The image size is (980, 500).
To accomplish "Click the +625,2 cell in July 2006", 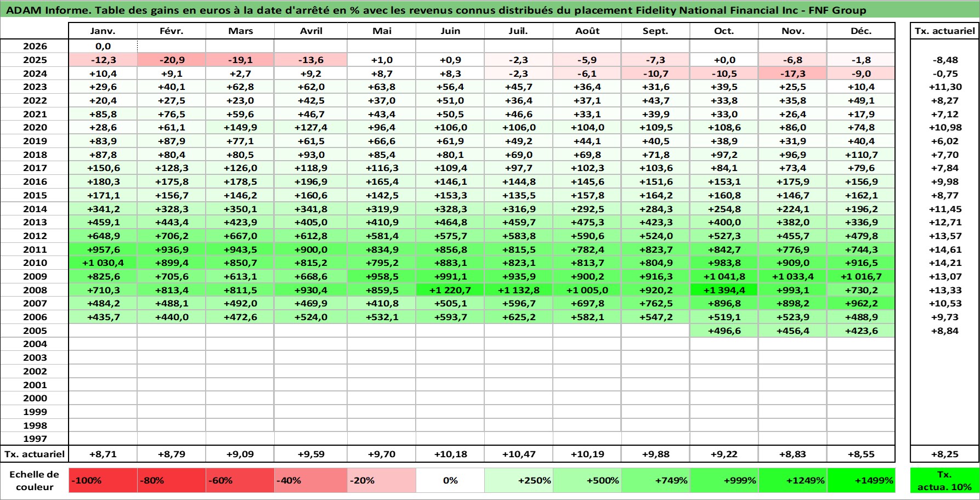I will pyautogui.click(x=519, y=317).
